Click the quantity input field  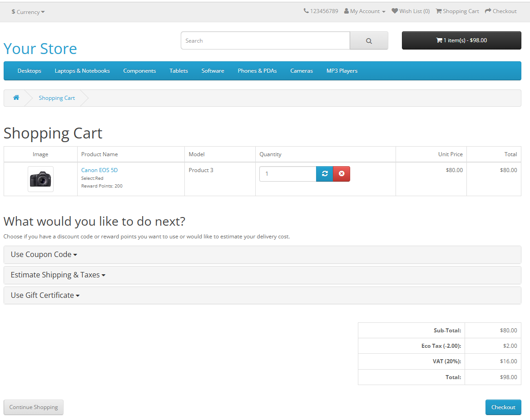(288, 174)
